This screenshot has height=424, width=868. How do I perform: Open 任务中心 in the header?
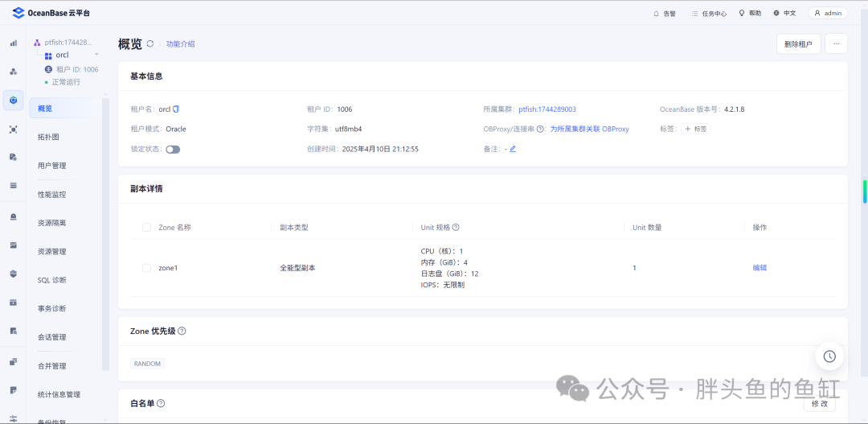[709, 14]
